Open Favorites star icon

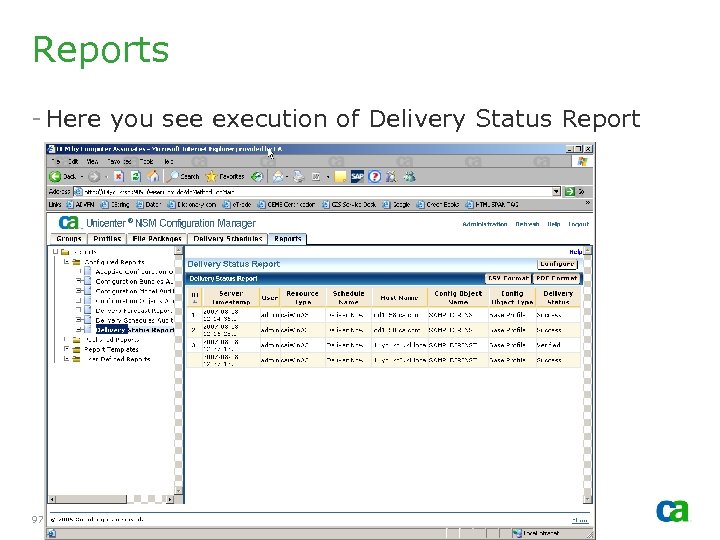pyautogui.click(x=211, y=176)
